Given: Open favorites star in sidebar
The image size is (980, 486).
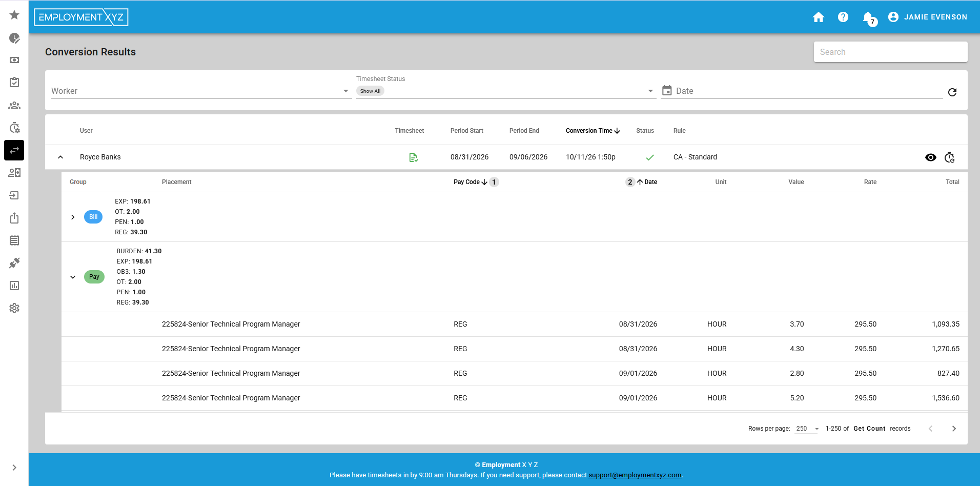Looking at the screenshot, I should [14, 15].
